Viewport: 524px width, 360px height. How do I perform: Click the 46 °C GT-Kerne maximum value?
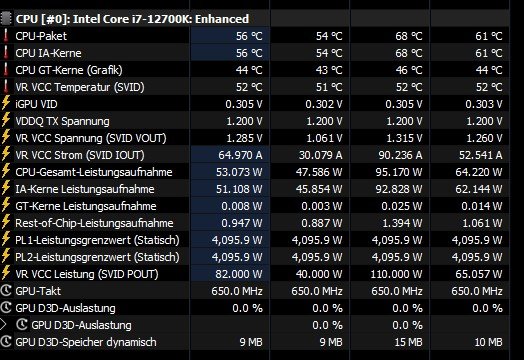409,70
